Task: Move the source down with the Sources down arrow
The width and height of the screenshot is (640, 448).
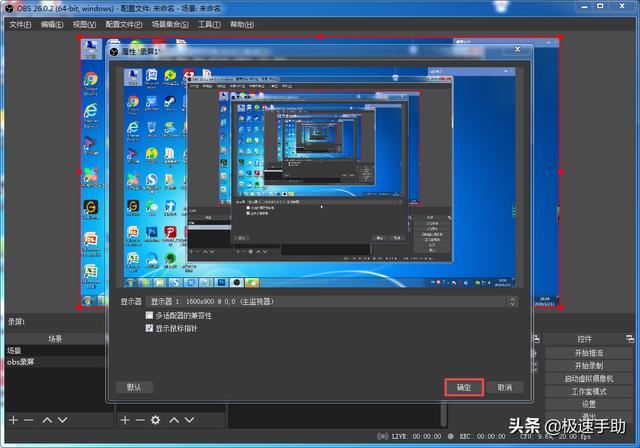Action: click(x=191, y=420)
